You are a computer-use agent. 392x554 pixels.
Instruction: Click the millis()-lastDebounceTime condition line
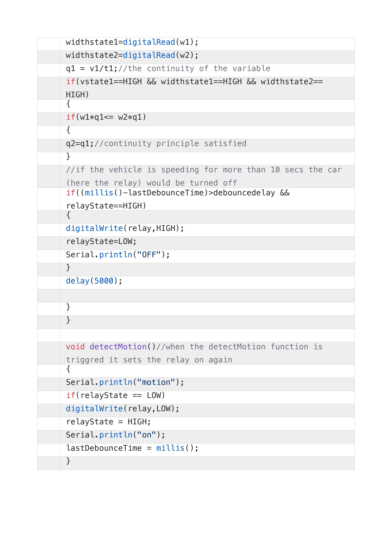point(178,199)
